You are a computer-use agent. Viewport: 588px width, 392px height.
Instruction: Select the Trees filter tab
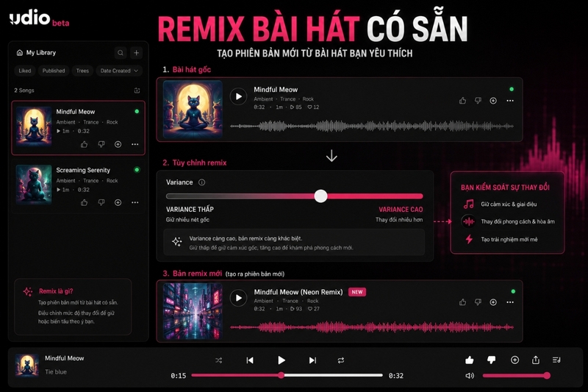(82, 71)
